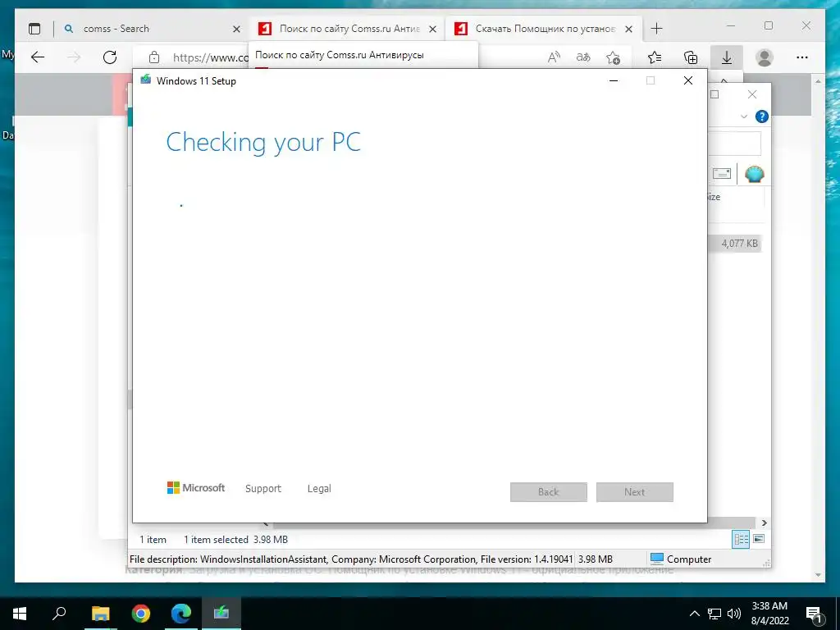Open the Windows Start menu
The height and width of the screenshot is (630, 840).
pos(20,614)
